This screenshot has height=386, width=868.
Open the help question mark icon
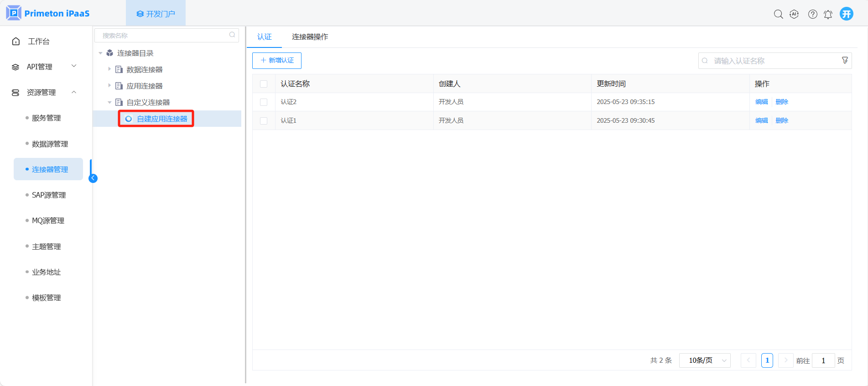click(x=812, y=14)
